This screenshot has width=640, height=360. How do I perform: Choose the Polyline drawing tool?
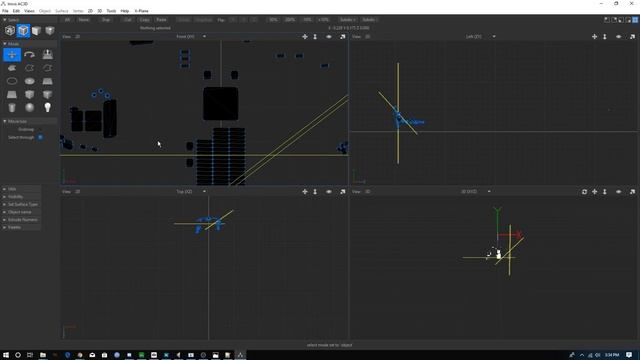coord(29,68)
